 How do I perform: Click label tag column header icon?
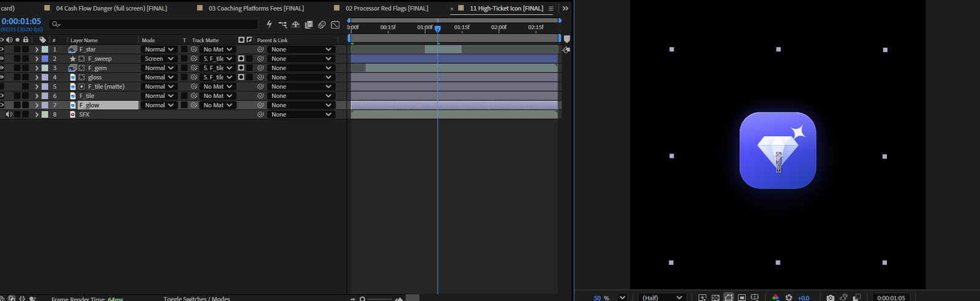click(42, 40)
